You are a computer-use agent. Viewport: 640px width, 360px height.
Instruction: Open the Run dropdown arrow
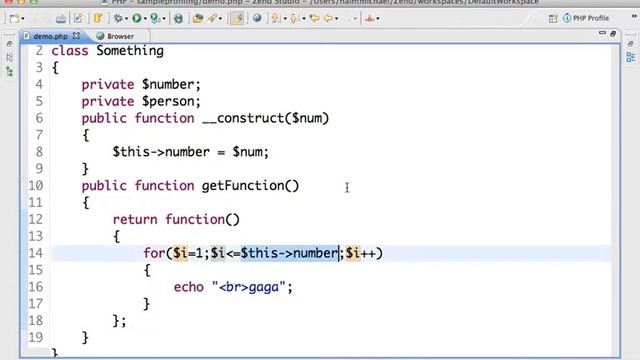(145, 19)
